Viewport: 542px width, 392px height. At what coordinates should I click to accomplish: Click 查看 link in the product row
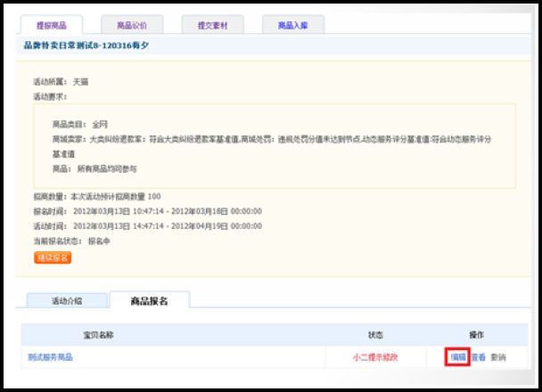[x=479, y=357]
